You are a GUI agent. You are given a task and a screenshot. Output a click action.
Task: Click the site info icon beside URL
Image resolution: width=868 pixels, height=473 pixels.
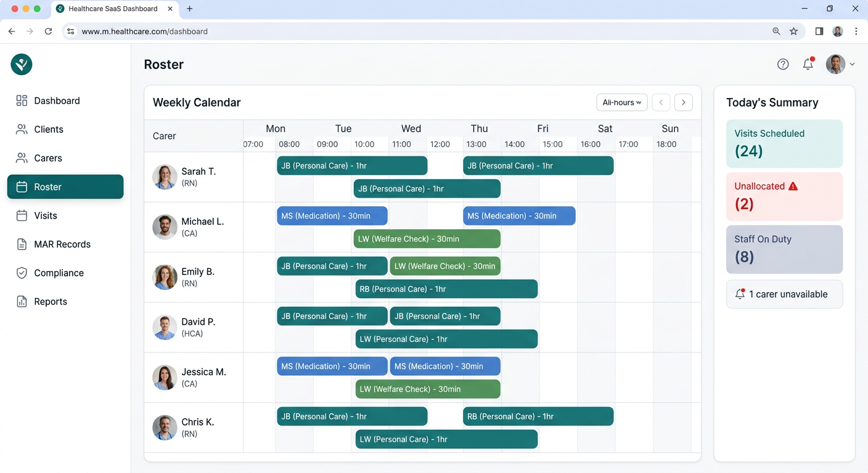pyautogui.click(x=71, y=31)
